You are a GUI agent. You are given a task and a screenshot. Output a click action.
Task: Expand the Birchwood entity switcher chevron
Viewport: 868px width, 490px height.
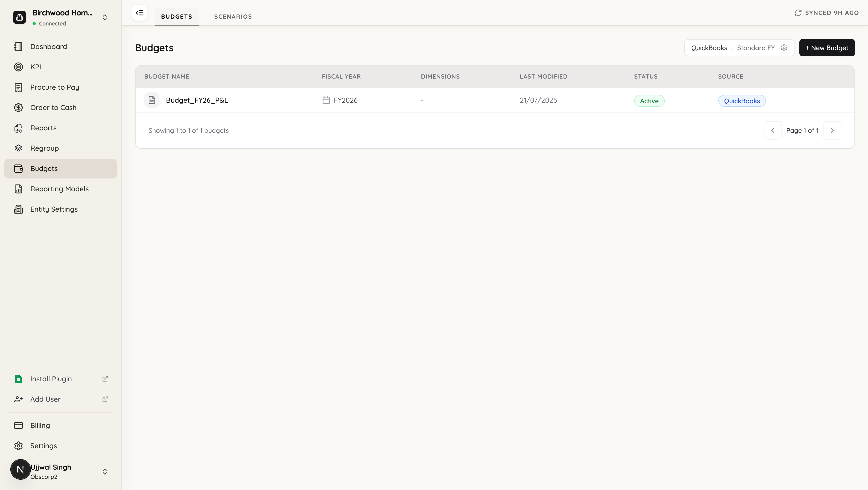pos(104,18)
